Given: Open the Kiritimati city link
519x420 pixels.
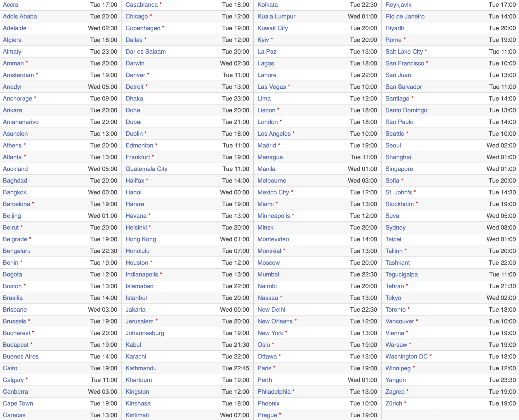Looking at the screenshot, I should pos(137,415).
